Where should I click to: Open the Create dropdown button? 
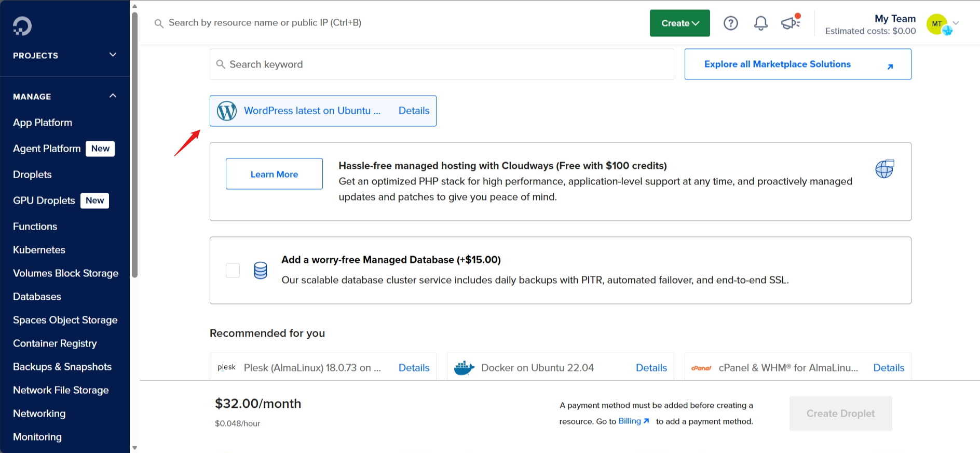(680, 23)
